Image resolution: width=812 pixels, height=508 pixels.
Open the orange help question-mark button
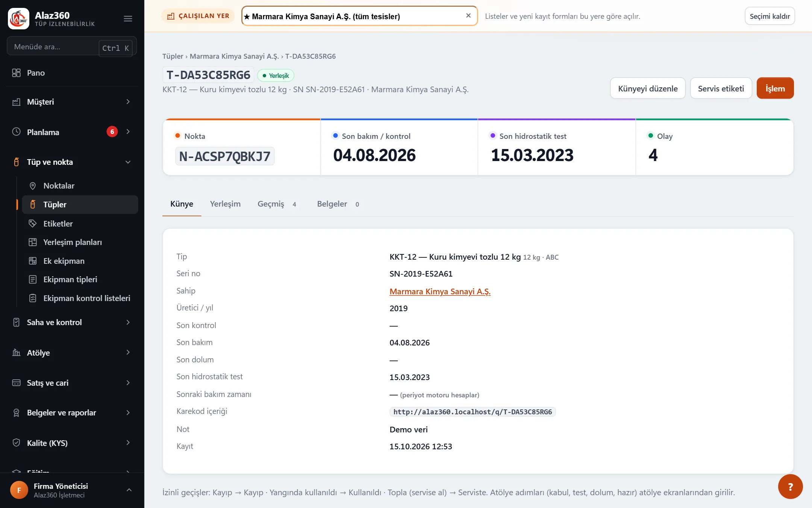[790, 487]
